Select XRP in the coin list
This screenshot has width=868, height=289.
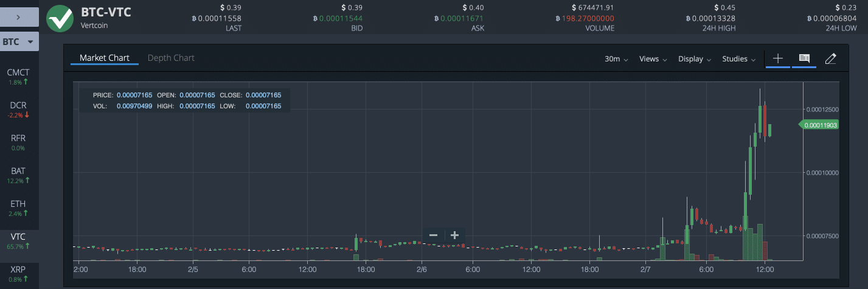[x=18, y=273]
